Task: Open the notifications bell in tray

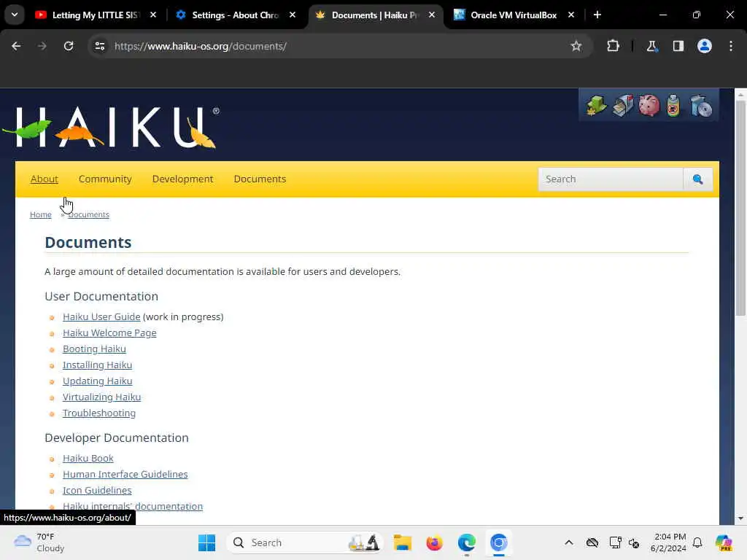Action: pos(697,542)
